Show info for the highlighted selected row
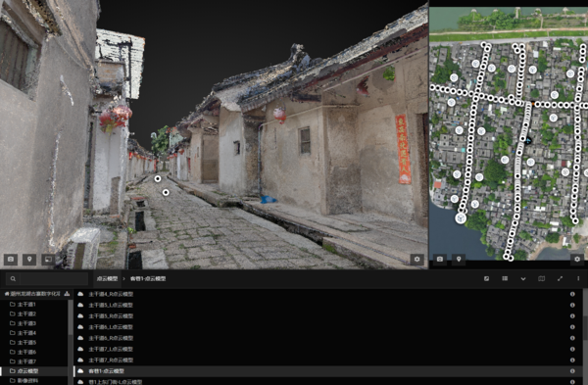Image resolution: width=588 pixels, height=385 pixels. click(572, 371)
